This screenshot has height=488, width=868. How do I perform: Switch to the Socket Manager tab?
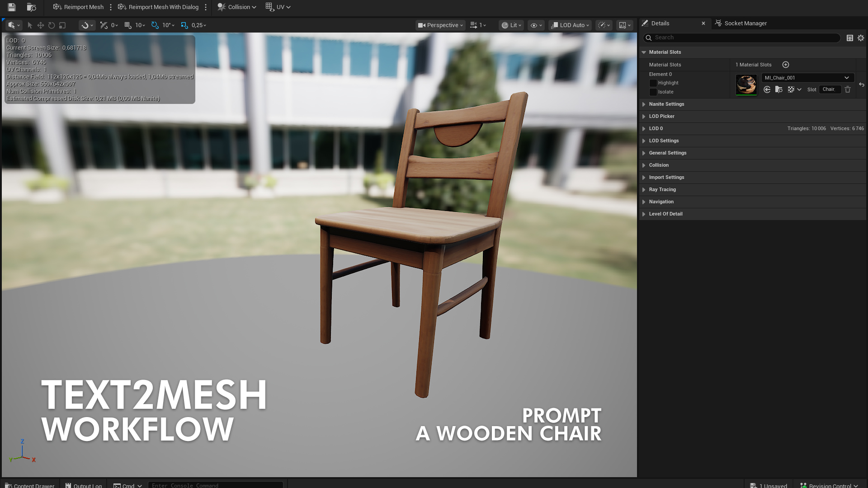click(745, 23)
